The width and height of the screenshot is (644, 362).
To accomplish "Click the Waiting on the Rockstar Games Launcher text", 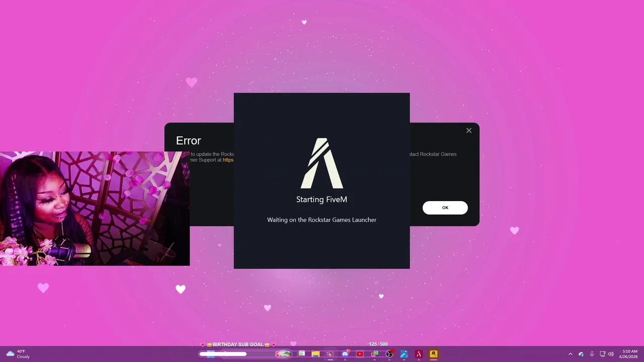I will pyautogui.click(x=321, y=220).
